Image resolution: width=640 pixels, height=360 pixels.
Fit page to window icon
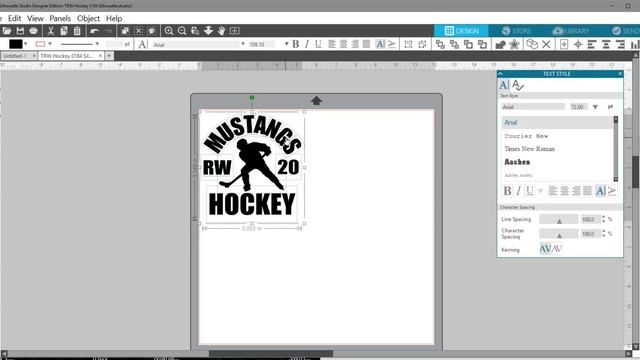point(235,31)
